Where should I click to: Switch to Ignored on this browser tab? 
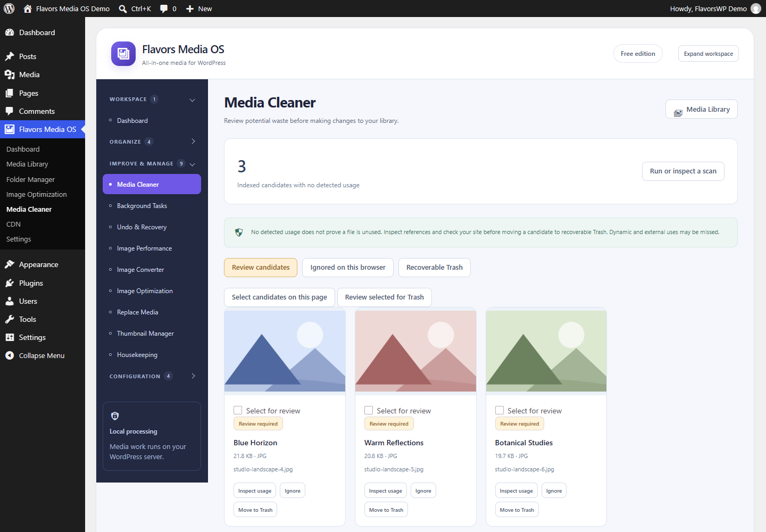pos(348,268)
